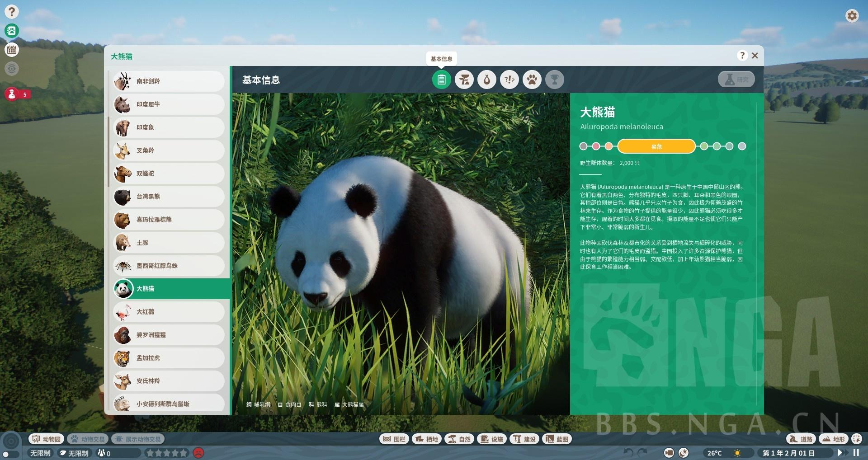Open the camera mode icon
Image resolution: width=868 pixels, height=460 pixels.
click(669, 453)
